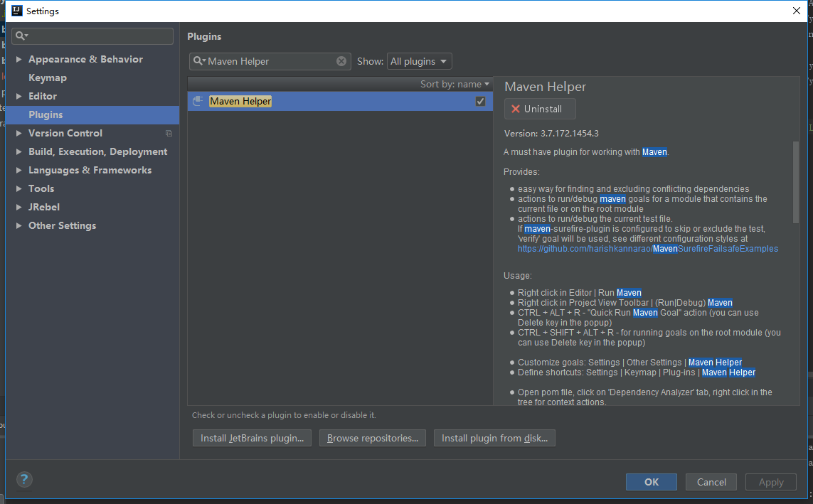Expand the Appearance & Behavior section arrow

pos(18,59)
